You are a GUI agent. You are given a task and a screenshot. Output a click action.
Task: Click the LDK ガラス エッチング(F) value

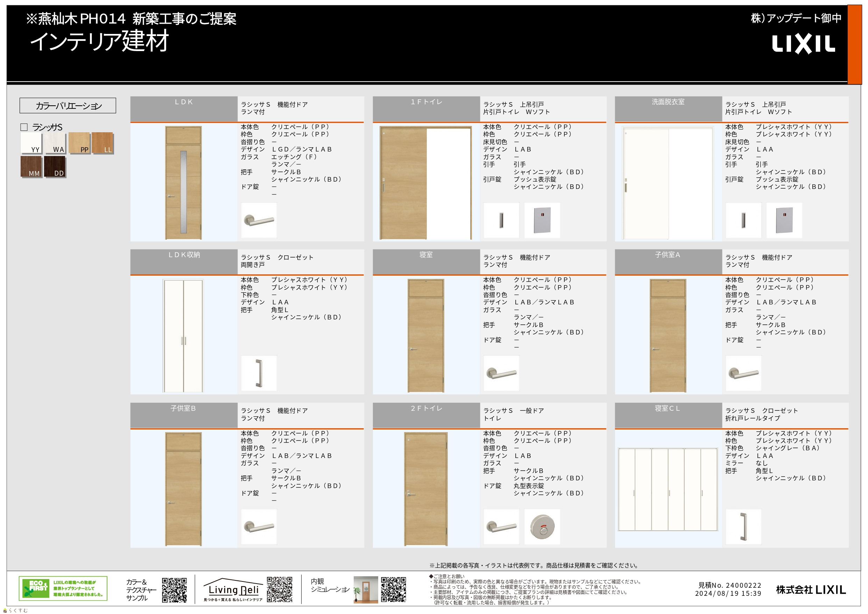(294, 157)
